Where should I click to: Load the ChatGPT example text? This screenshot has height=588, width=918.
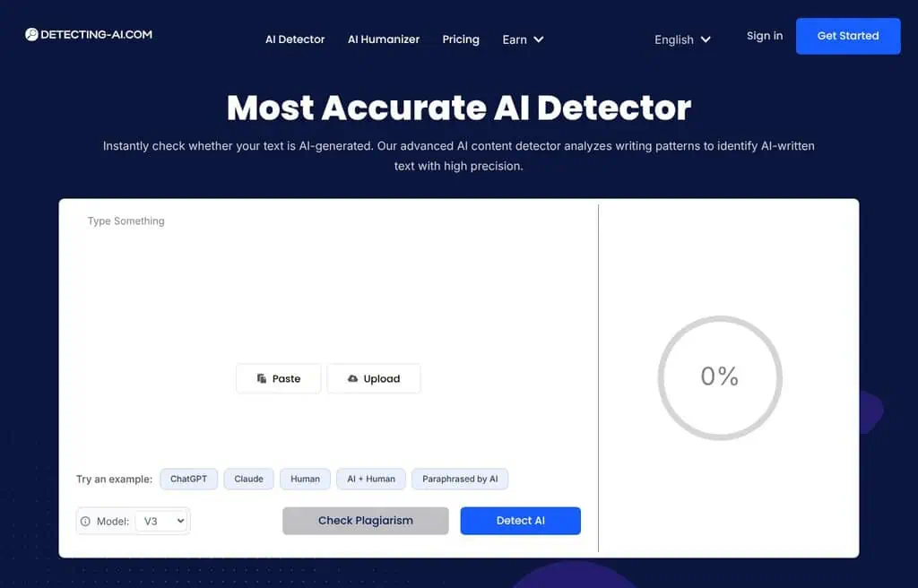coord(188,479)
